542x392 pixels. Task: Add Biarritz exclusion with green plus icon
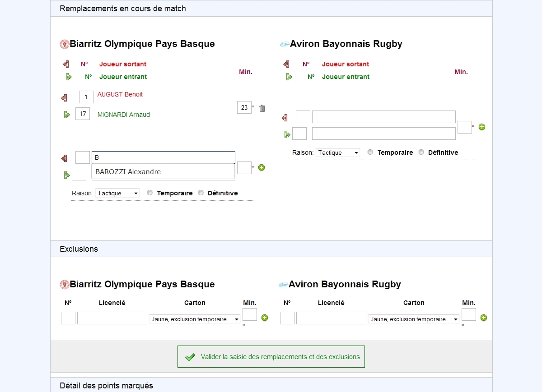coord(265,318)
